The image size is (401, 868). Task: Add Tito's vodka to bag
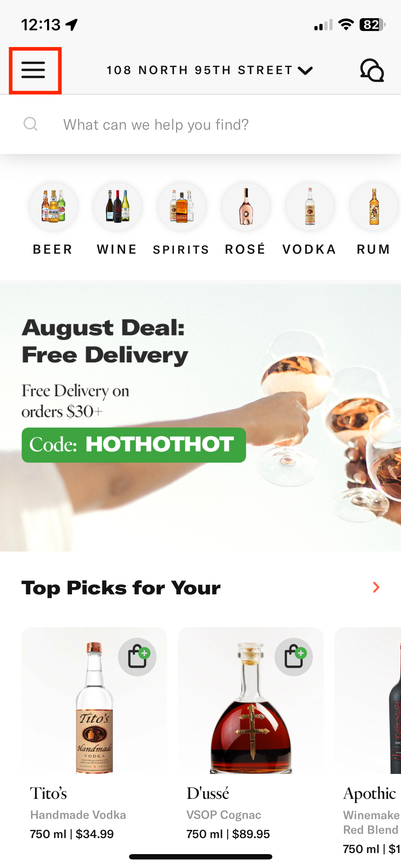coord(137,657)
